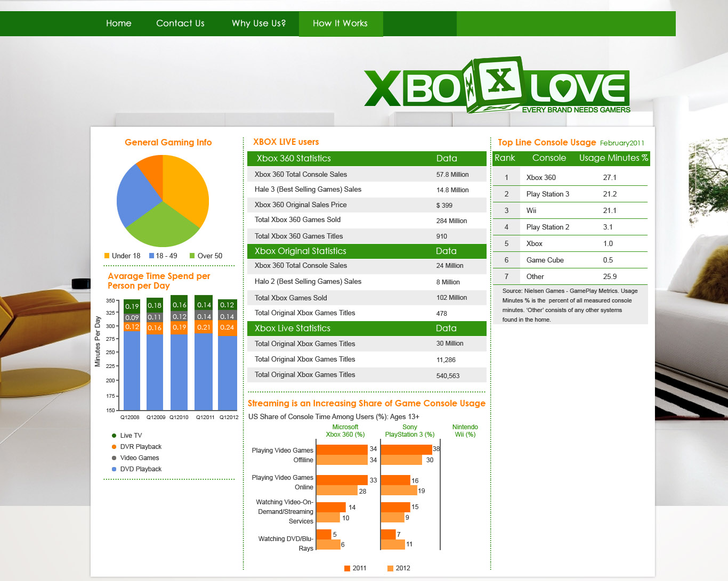Click the Sony PlayStation 3 (%) column label
Image resolution: width=728 pixels, height=581 pixels.
410,431
